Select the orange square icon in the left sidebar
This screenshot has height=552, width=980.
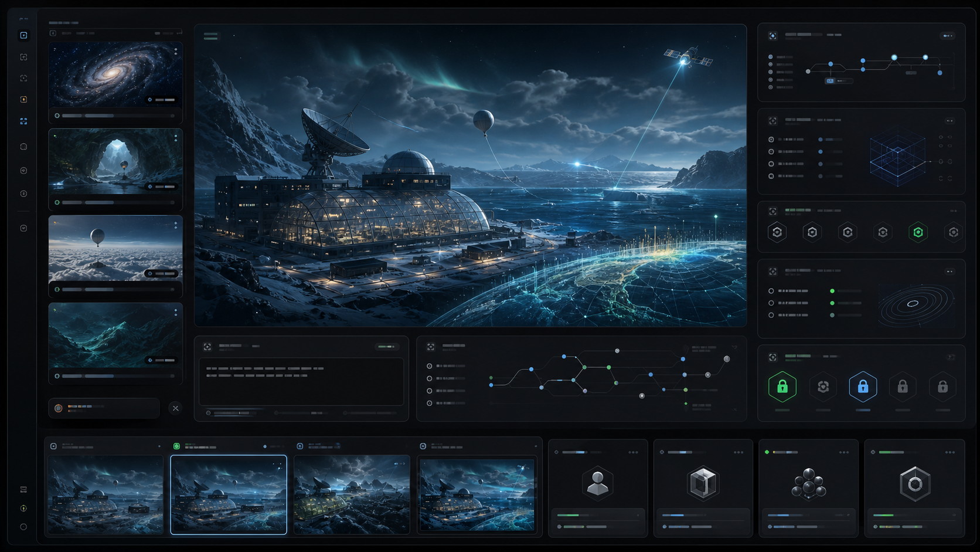tap(23, 99)
